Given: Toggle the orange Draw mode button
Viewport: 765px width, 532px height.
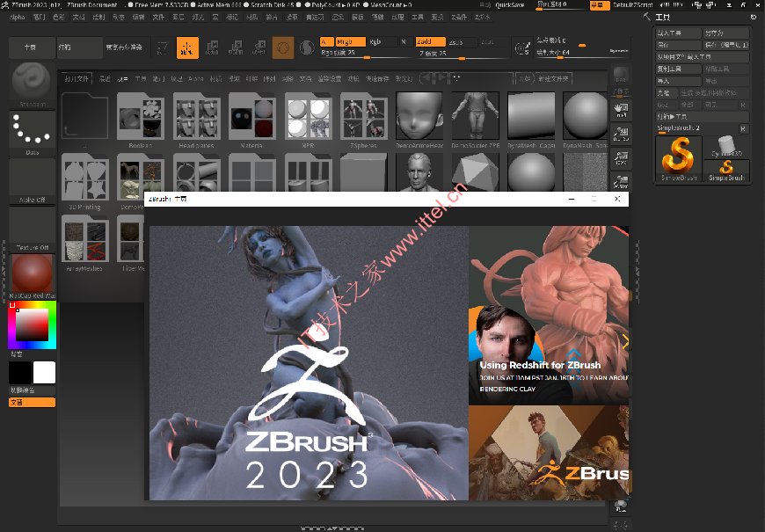Looking at the screenshot, I should tap(187, 47).
